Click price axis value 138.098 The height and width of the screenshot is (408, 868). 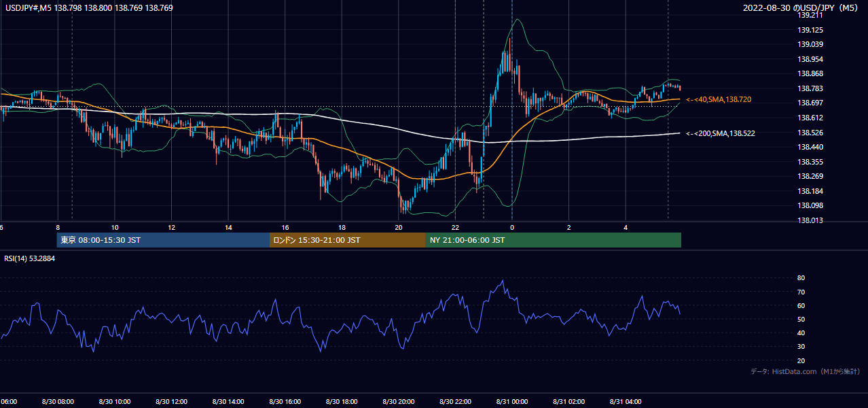(810, 205)
